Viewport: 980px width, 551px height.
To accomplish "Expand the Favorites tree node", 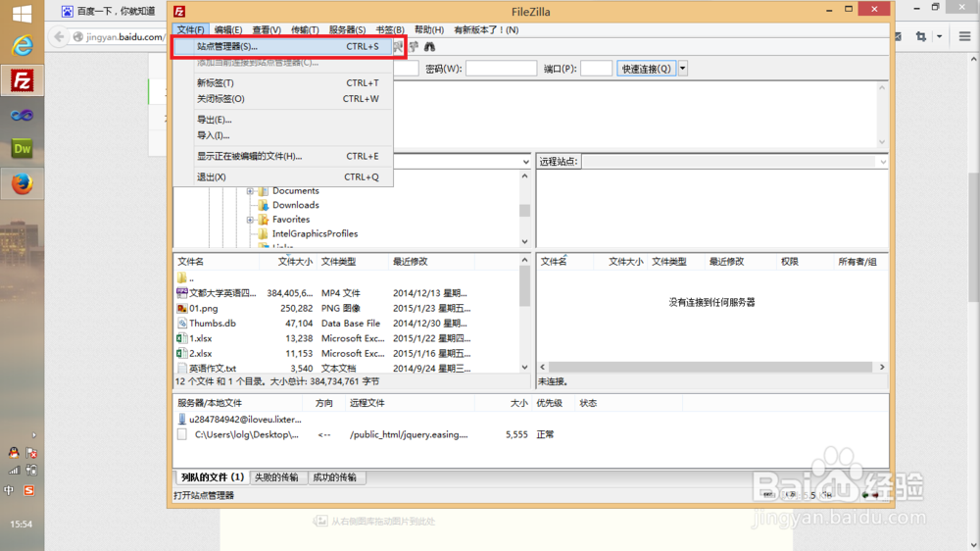I will [x=250, y=220].
